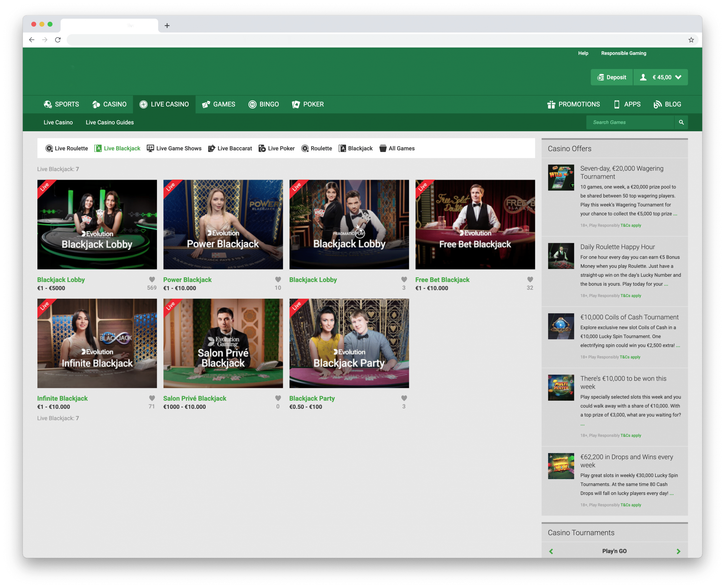Click the Infinite Blackjack title link
725x588 pixels.
click(x=62, y=398)
